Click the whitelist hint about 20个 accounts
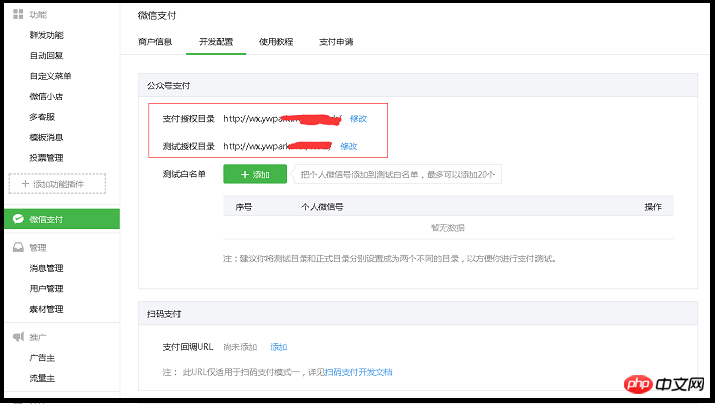Screen dimensions: 715x404 click(398, 174)
